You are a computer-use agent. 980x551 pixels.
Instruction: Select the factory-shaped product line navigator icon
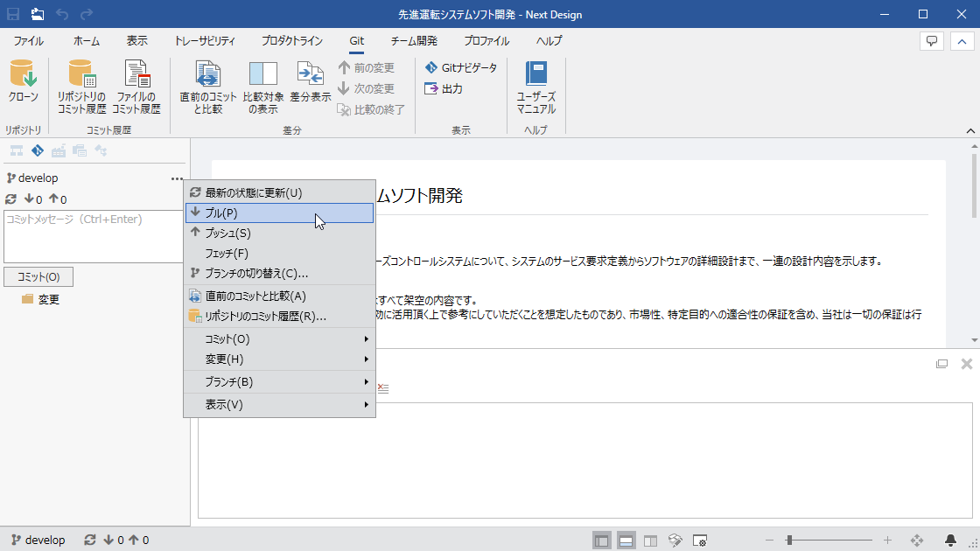[x=59, y=150]
